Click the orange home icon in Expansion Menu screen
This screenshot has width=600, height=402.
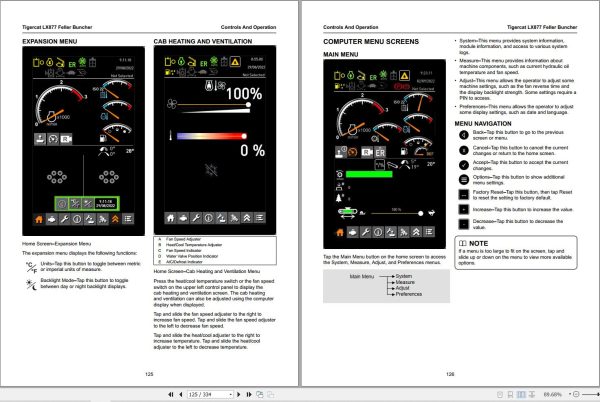[x=39, y=219]
